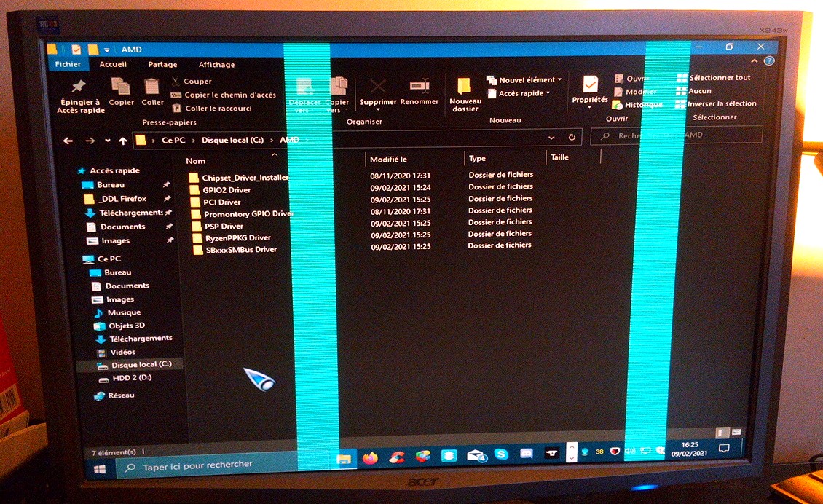Click Sélectionner tout
The height and width of the screenshot is (504, 823).
pos(714,78)
